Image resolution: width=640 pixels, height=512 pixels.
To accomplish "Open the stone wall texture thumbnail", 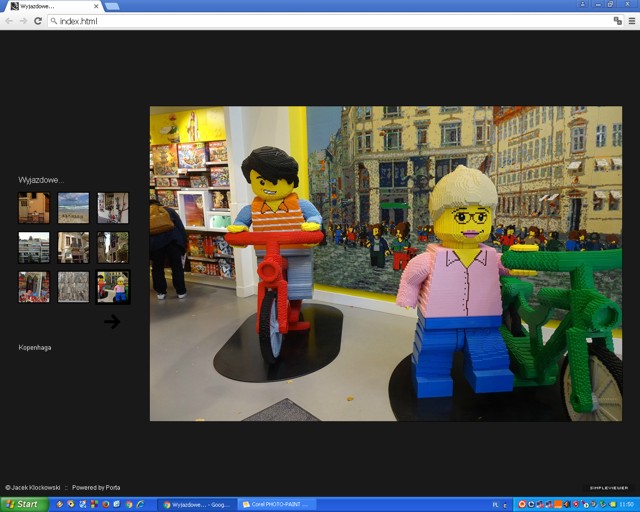I will (x=73, y=287).
